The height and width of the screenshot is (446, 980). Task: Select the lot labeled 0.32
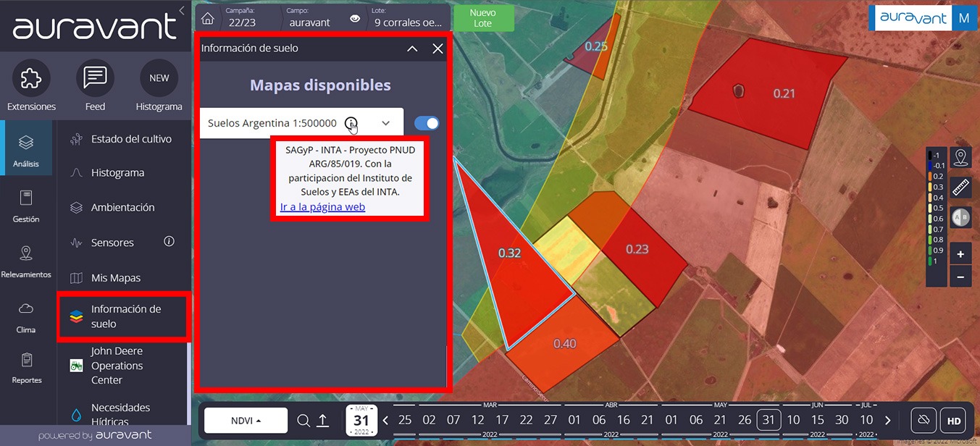tap(510, 253)
